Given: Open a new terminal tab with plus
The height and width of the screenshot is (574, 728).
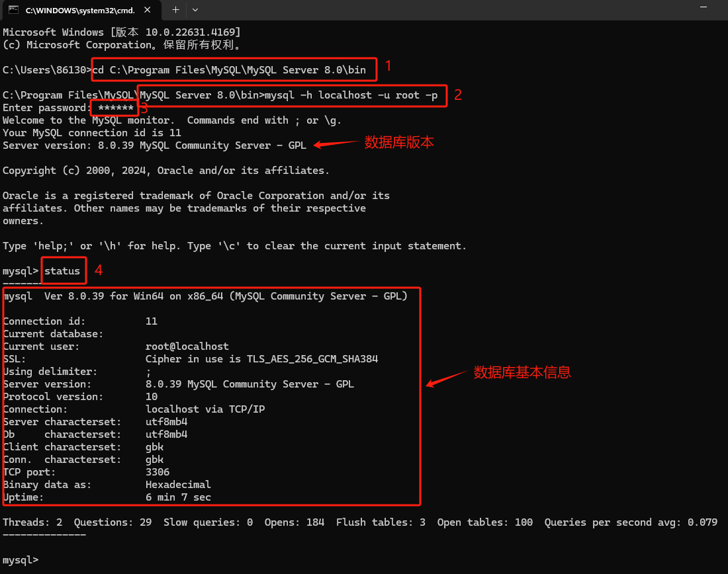Looking at the screenshot, I should coord(175,10).
